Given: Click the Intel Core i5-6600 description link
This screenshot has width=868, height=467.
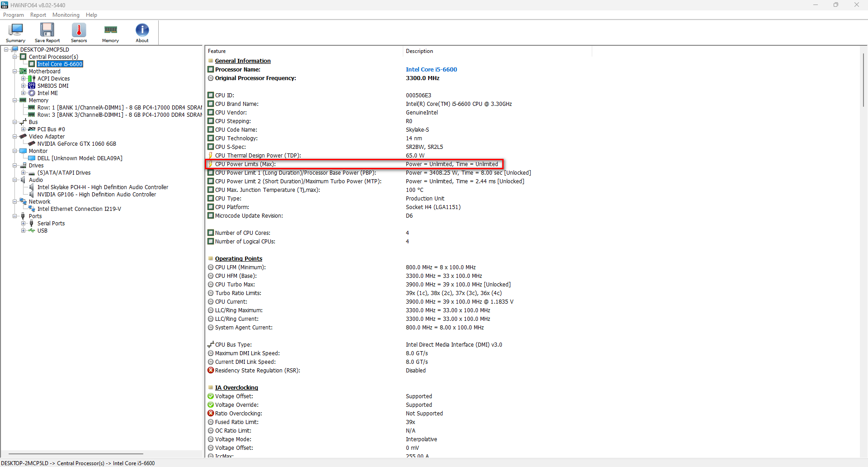Looking at the screenshot, I should click(431, 69).
